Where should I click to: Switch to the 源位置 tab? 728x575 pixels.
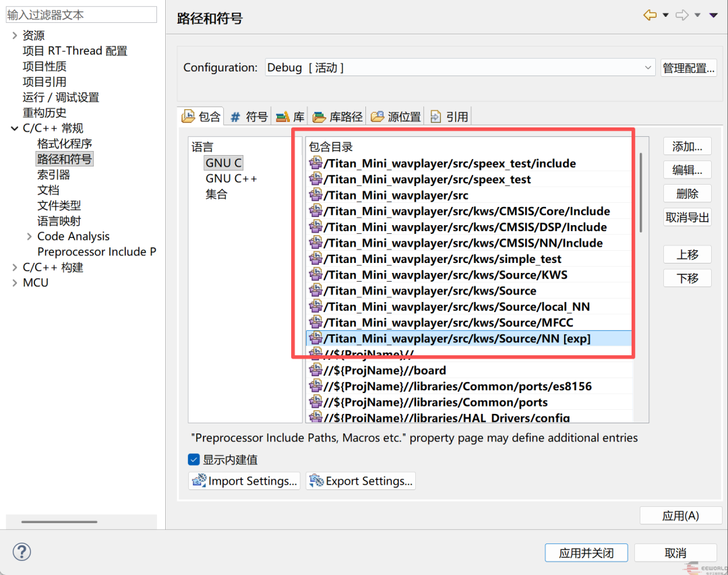click(x=396, y=117)
